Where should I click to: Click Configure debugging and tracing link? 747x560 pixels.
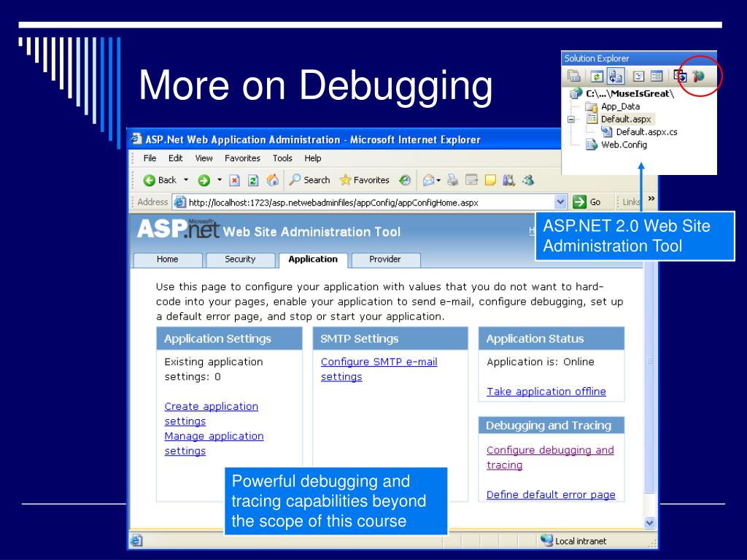[x=550, y=457]
